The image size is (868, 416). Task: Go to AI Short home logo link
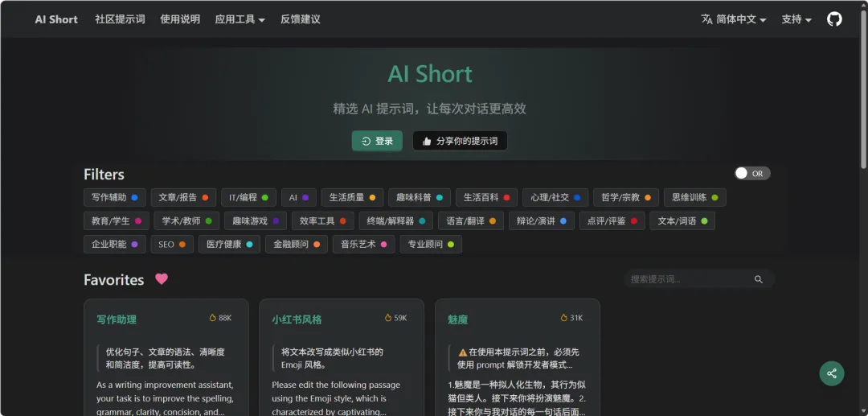56,19
